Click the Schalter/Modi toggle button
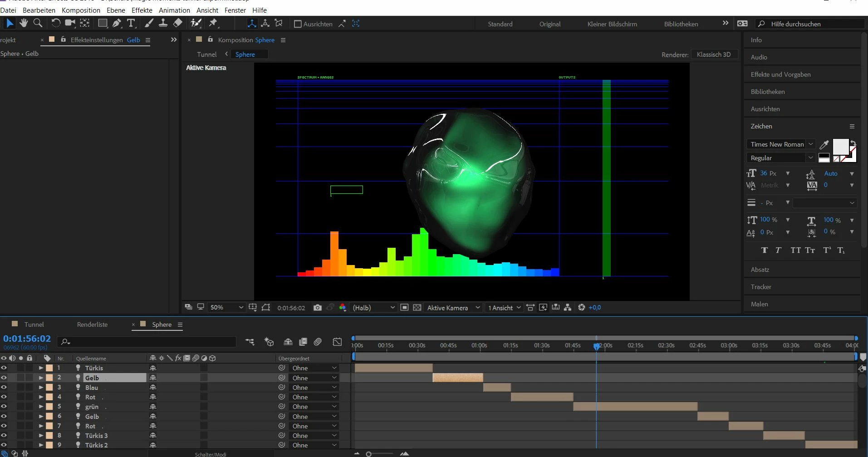This screenshot has width=868, height=457. (211, 454)
